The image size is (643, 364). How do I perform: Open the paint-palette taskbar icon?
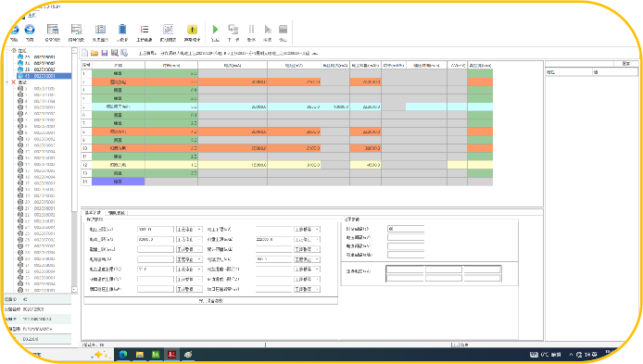(188, 355)
